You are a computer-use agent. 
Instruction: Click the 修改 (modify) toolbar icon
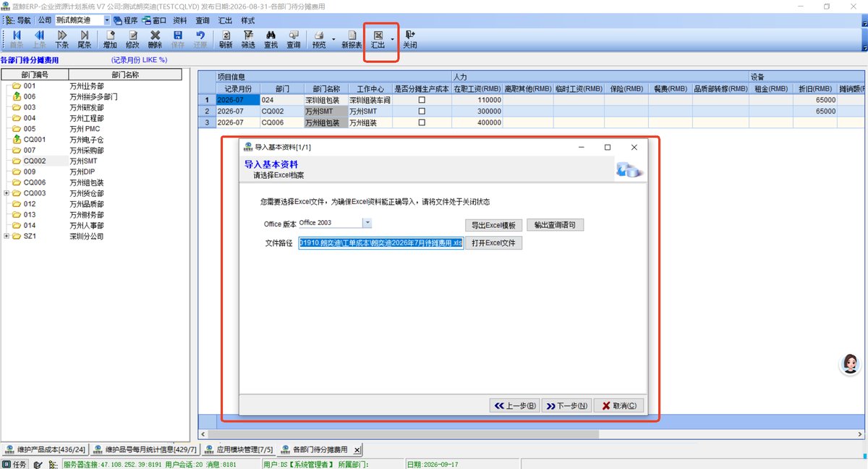pos(132,39)
